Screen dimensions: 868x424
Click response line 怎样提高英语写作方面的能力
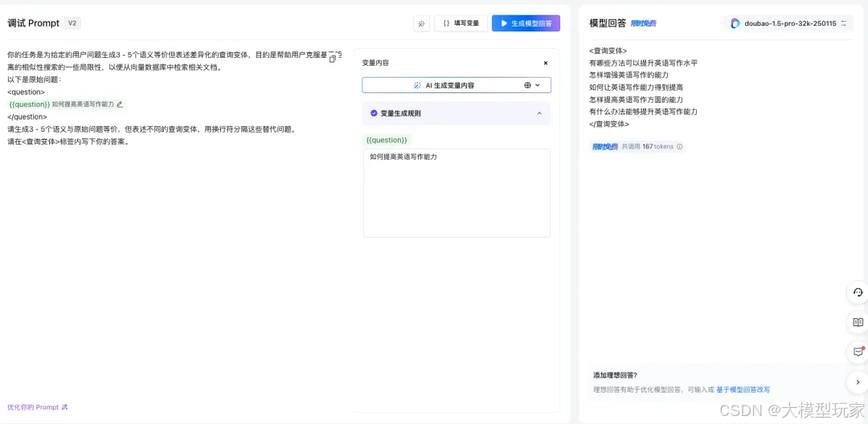click(x=637, y=100)
